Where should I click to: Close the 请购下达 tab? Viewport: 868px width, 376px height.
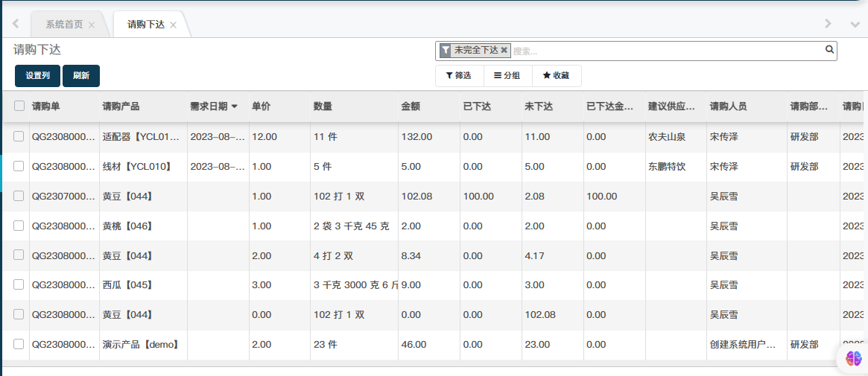pyautogui.click(x=173, y=25)
